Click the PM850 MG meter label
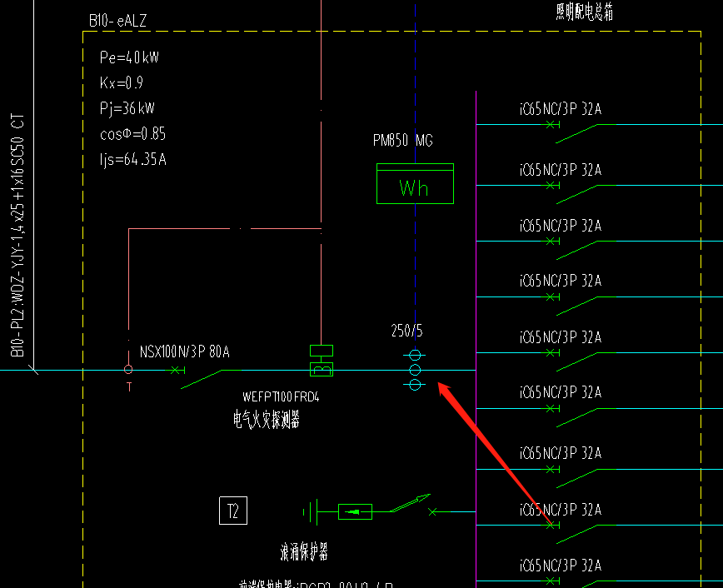 click(x=403, y=140)
